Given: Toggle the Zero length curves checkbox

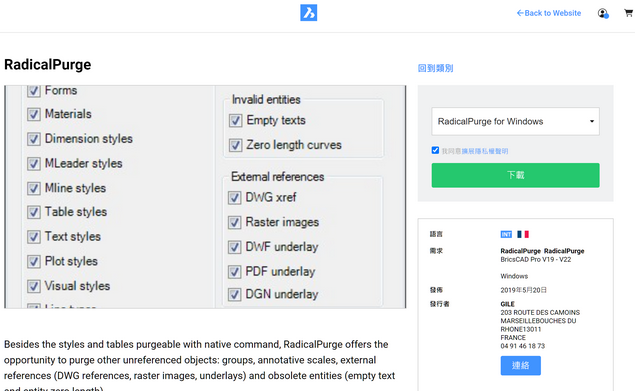Looking at the screenshot, I should coord(236,145).
